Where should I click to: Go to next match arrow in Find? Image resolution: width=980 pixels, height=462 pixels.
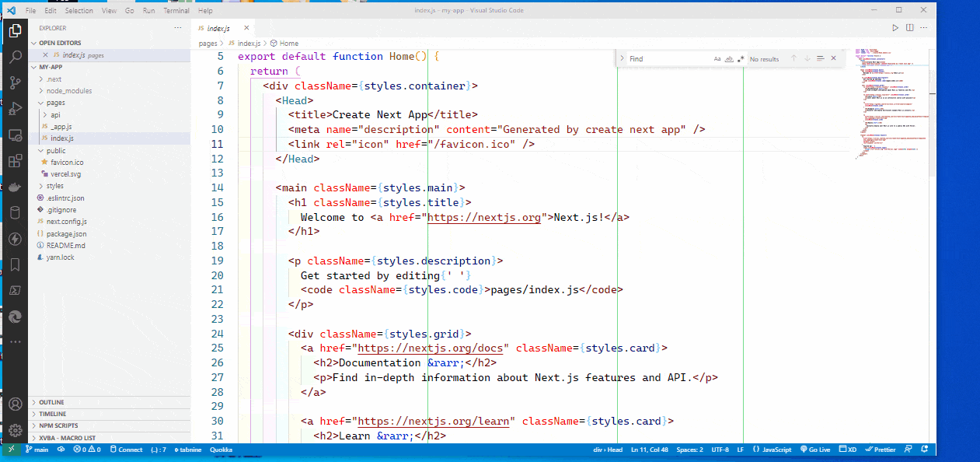[807, 58]
